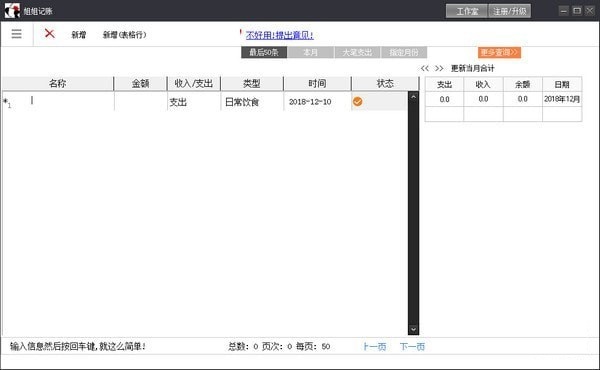
Task: Click 新增(表格行) to add table row
Action: click(x=124, y=35)
